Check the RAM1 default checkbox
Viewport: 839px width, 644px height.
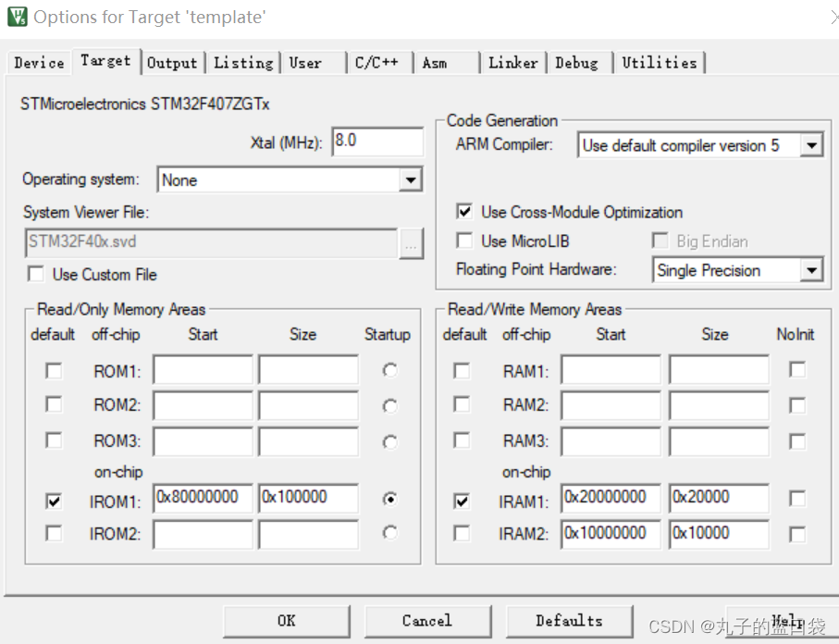coord(462,370)
